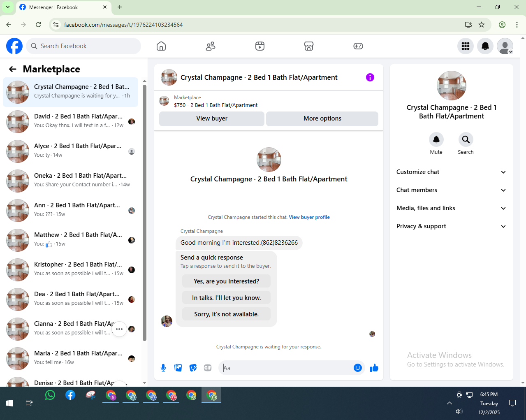Open the notifications bell in the header
The width and height of the screenshot is (526, 420).
[x=485, y=46]
